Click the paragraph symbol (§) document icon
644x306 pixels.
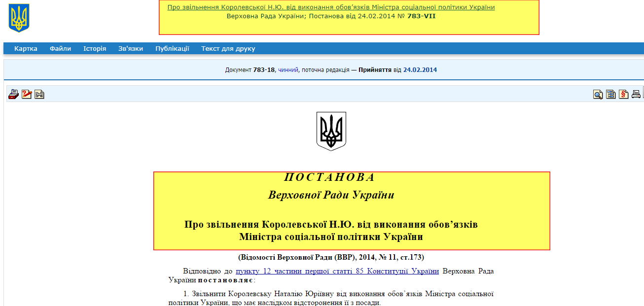[623, 94]
